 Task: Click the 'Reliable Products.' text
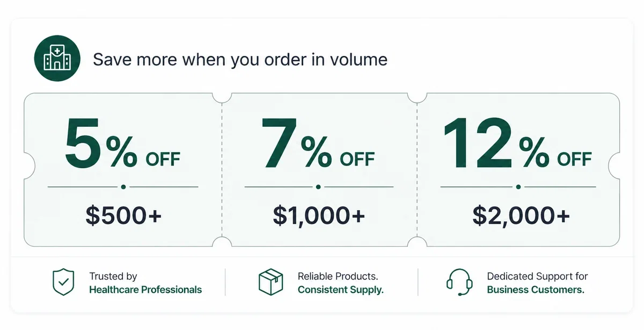(338, 276)
